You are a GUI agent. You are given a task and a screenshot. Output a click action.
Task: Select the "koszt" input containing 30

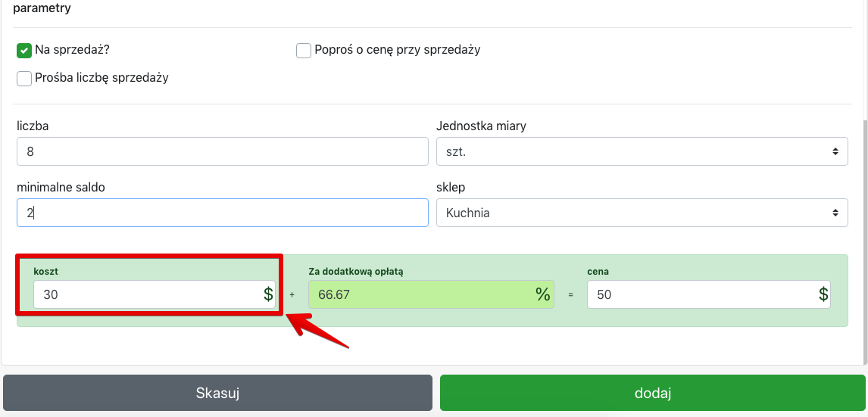(x=145, y=294)
